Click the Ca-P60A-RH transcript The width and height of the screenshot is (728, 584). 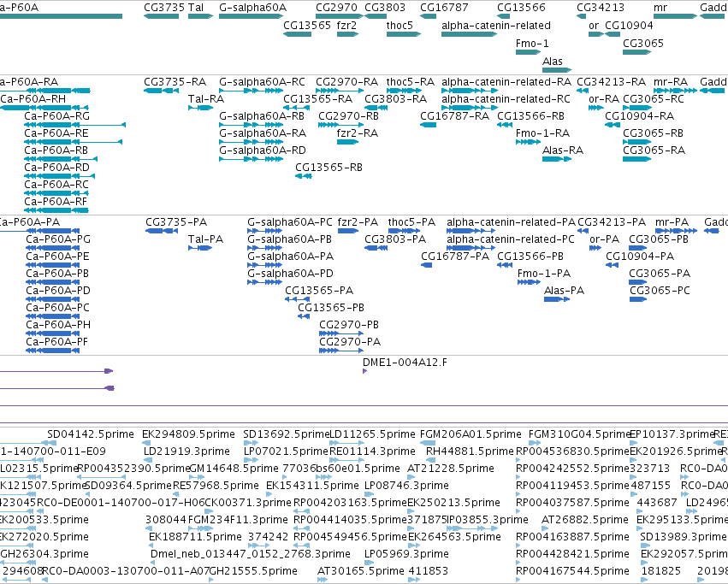coord(44,108)
